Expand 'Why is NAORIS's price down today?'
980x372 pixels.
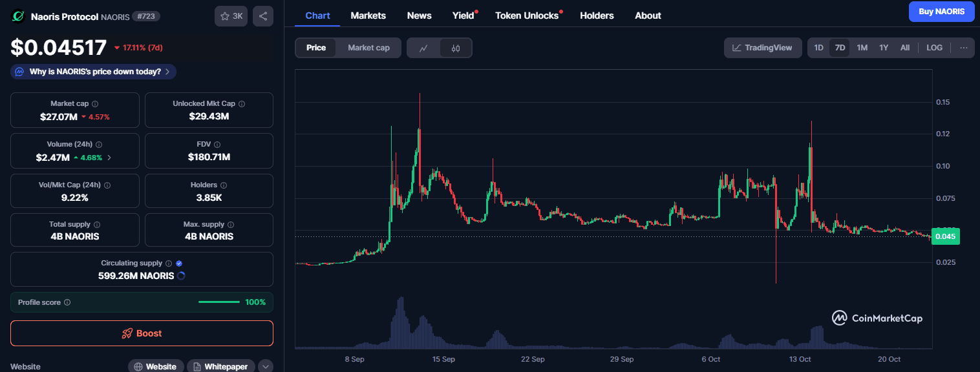92,72
